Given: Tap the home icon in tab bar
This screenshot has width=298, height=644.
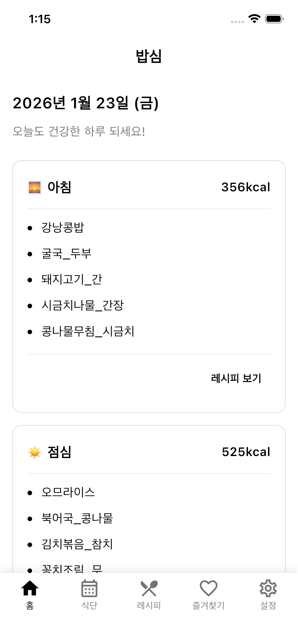Looking at the screenshot, I should point(30,588).
